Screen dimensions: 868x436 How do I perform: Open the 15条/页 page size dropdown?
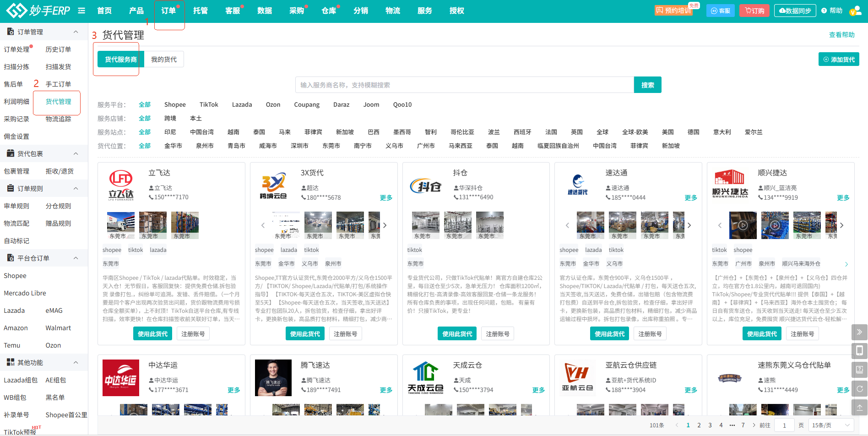(x=831, y=425)
